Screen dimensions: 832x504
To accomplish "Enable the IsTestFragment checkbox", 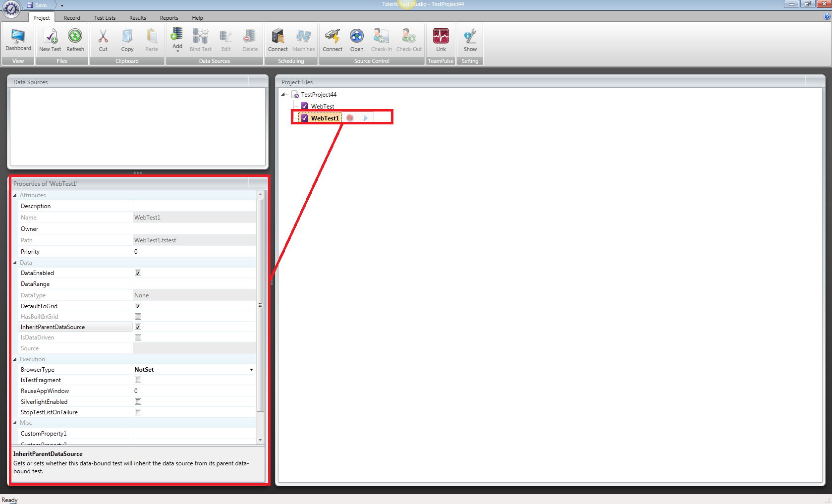I will tap(138, 380).
